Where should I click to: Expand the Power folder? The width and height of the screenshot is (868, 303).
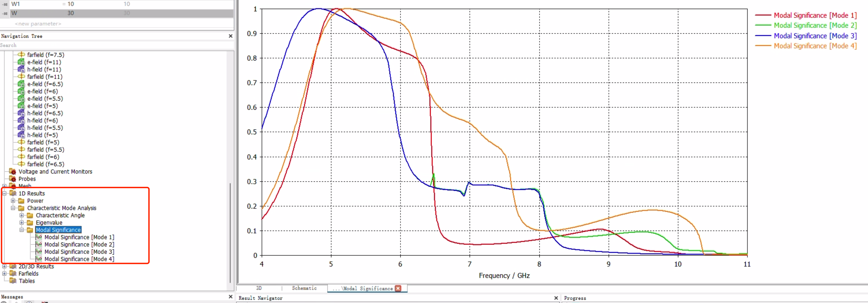[13, 201]
